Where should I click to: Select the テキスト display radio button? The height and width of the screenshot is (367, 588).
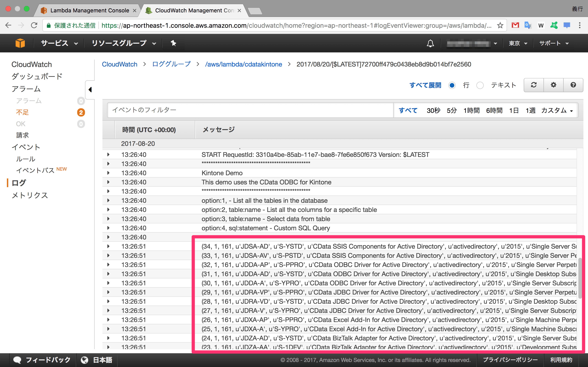[480, 85]
